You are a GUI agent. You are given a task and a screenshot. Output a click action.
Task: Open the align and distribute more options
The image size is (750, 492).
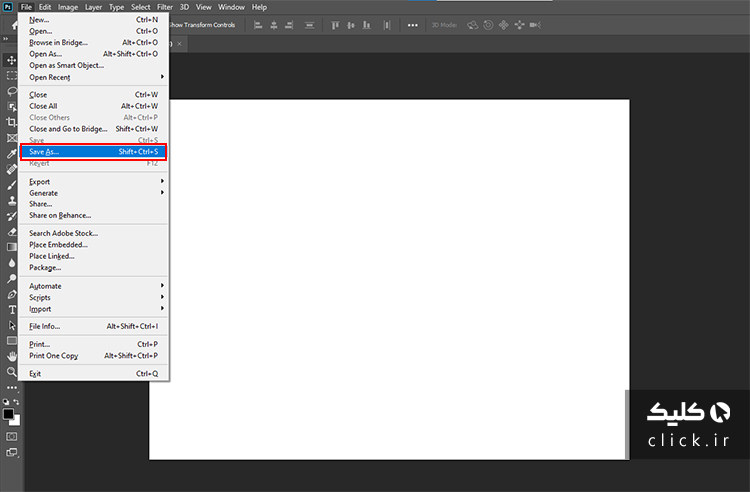pos(412,25)
